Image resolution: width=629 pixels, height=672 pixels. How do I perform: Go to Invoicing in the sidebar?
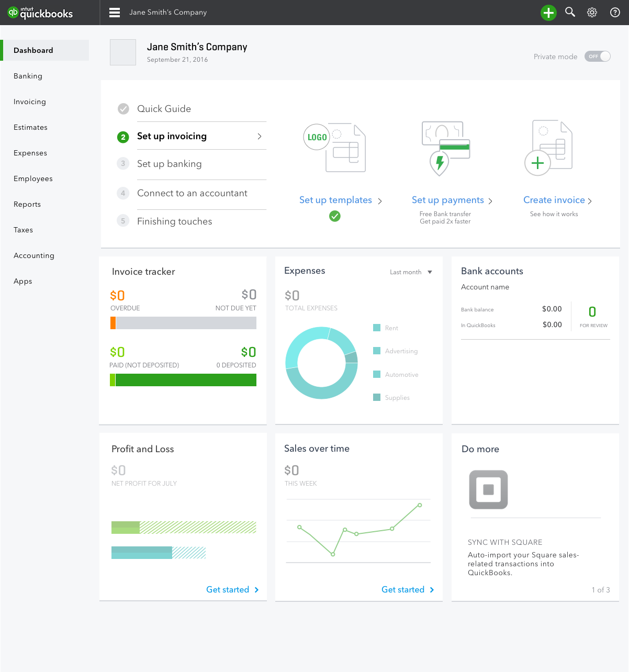[30, 102]
